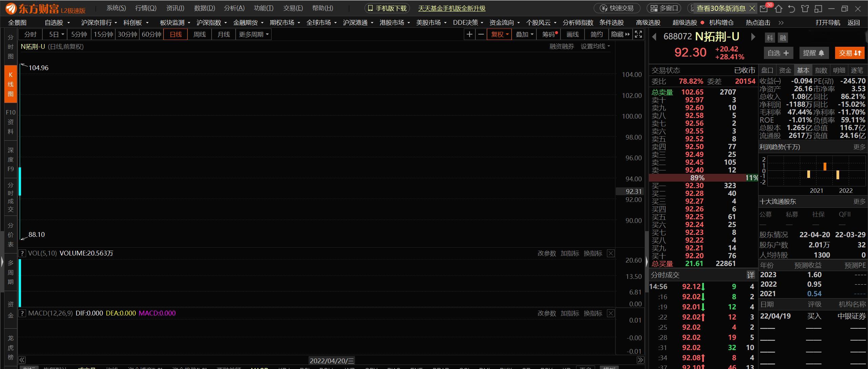The width and height of the screenshot is (868, 369).
Task: Select the 月线 monthly period
Action: 224,34
